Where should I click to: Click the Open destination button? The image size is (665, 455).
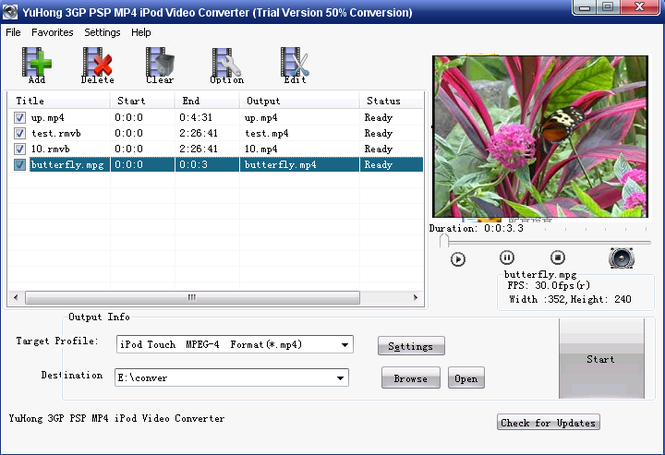(466, 378)
